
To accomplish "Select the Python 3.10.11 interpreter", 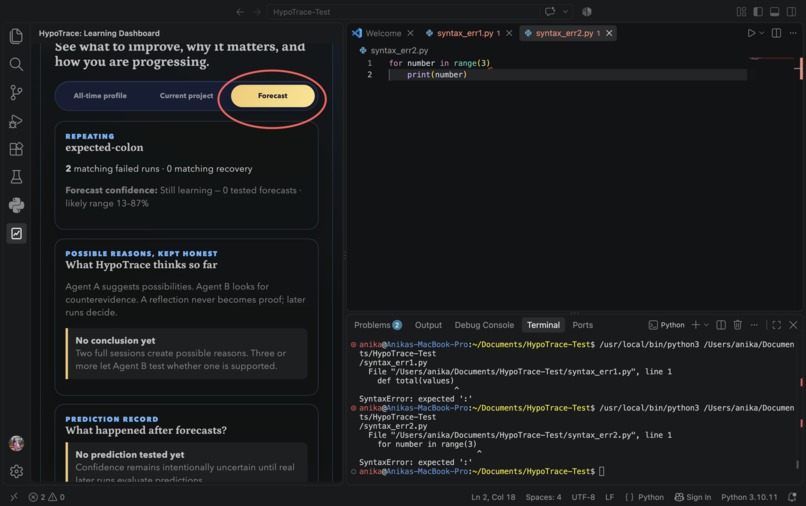I will pyautogui.click(x=749, y=497).
